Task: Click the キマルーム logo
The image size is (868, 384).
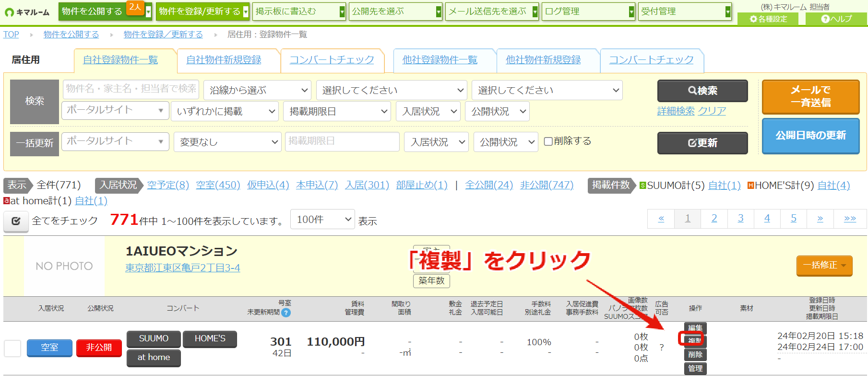Action: 27,12
